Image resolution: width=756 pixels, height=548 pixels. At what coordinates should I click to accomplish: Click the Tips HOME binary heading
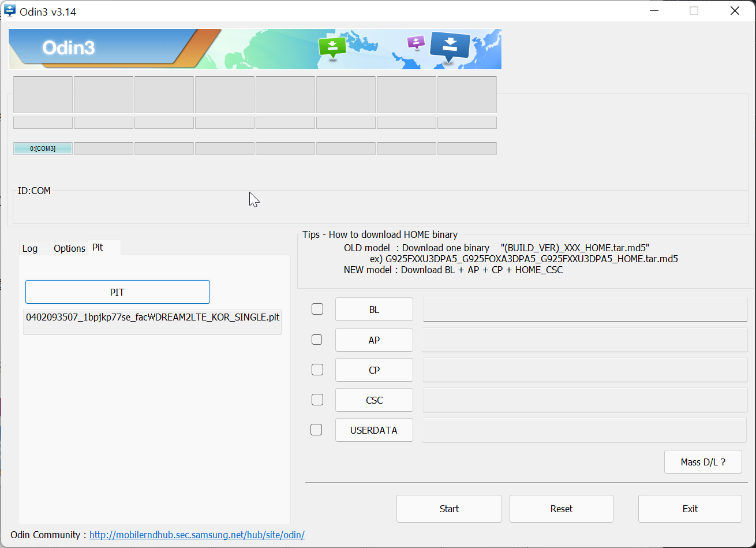point(380,234)
